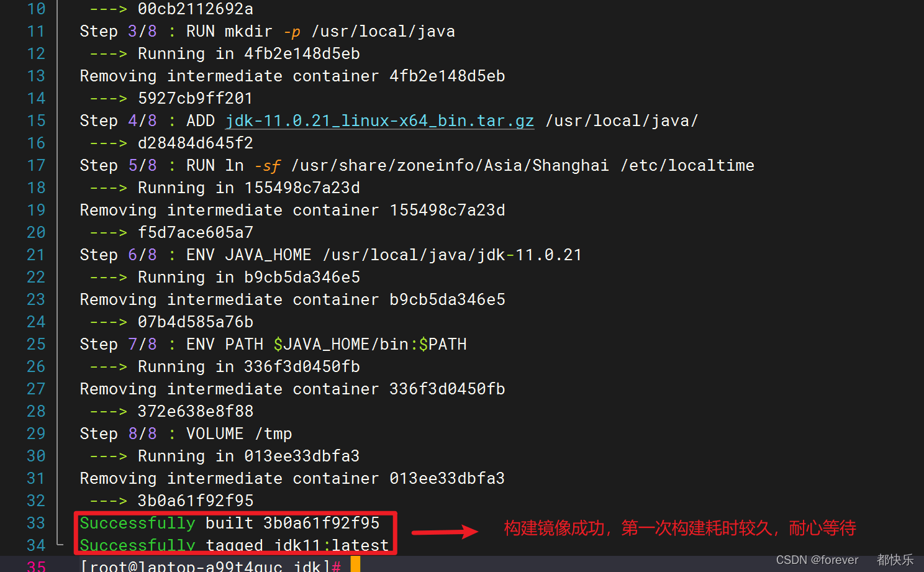Click 'Removing intermediate container 013ee33dbfa3' line
The image size is (924, 572).
point(292,478)
